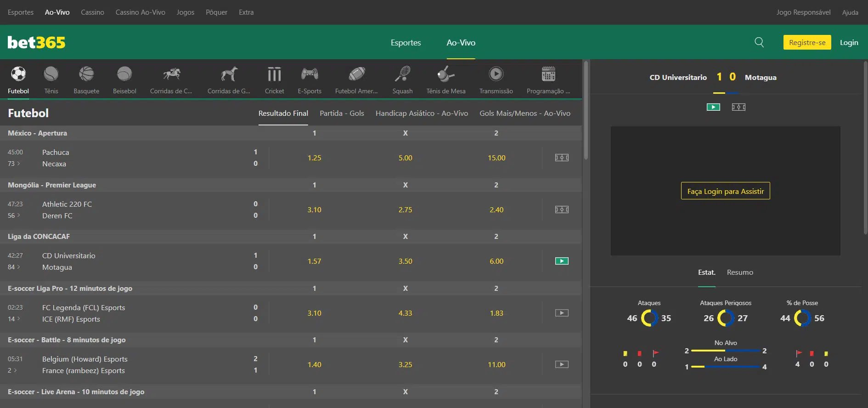Image resolution: width=868 pixels, height=408 pixels.
Task: Open Esportes in the green header
Action: point(406,42)
